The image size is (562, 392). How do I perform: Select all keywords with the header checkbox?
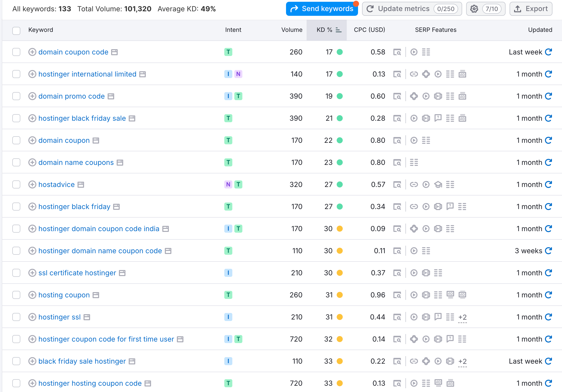(x=16, y=30)
